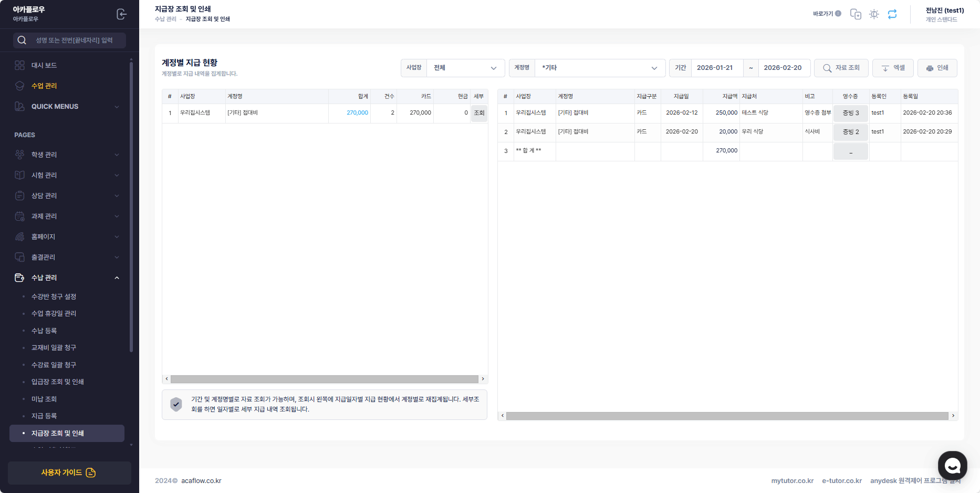Screen dimensions: 980x493
Task: Open 입급장 조회 및 인쇄 menu item
Action: pyautogui.click(x=58, y=382)
